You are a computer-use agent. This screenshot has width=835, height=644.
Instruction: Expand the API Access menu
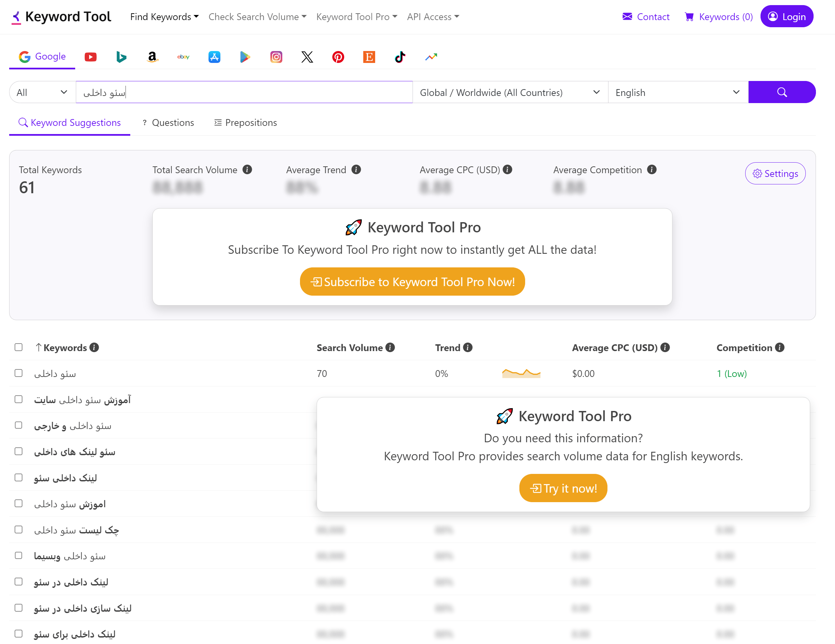(x=433, y=17)
